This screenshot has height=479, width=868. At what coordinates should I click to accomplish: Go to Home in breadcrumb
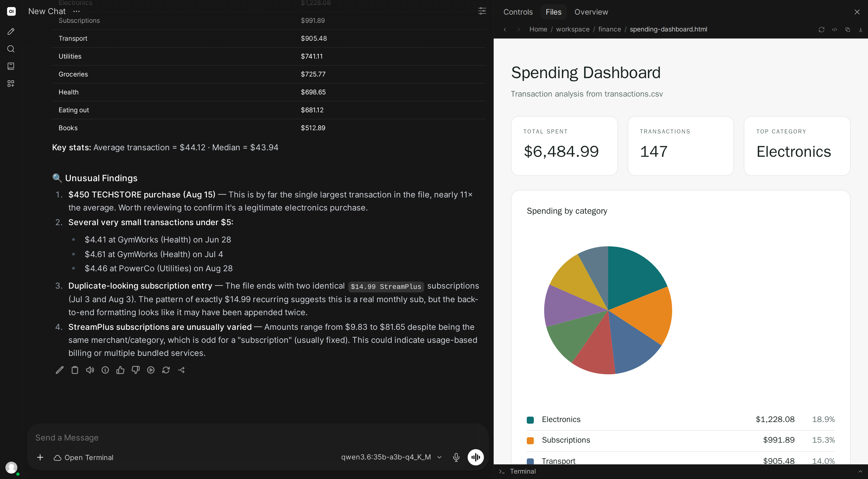[538, 29]
